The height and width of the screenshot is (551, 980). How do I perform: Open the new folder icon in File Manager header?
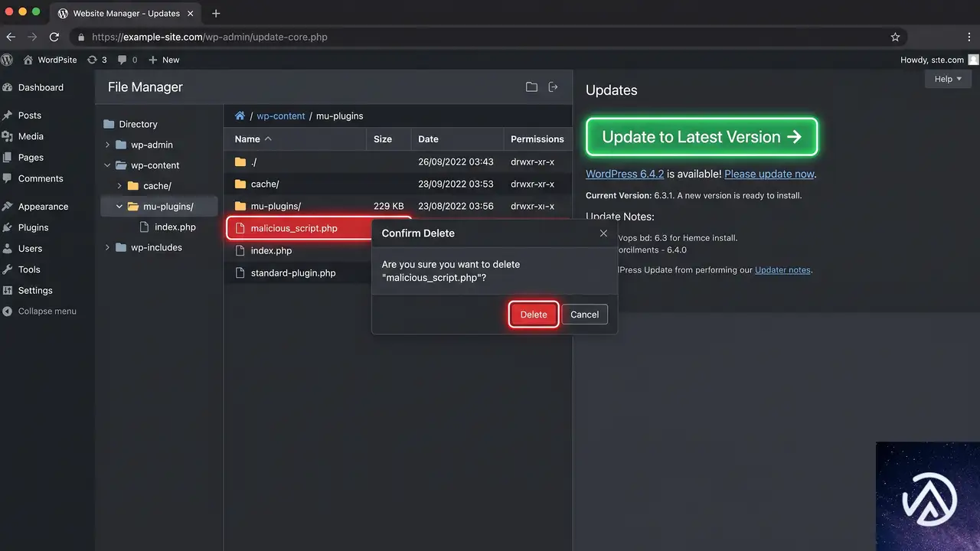[531, 87]
